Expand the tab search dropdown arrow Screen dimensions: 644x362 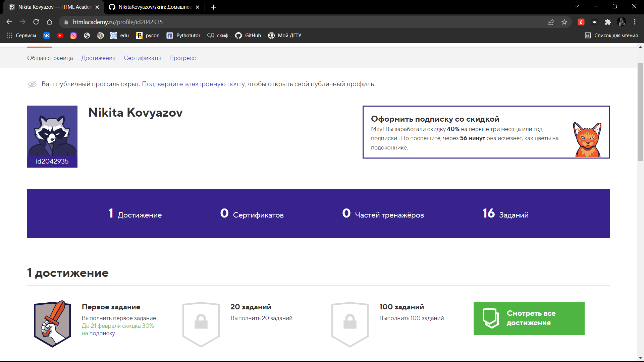click(577, 6)
